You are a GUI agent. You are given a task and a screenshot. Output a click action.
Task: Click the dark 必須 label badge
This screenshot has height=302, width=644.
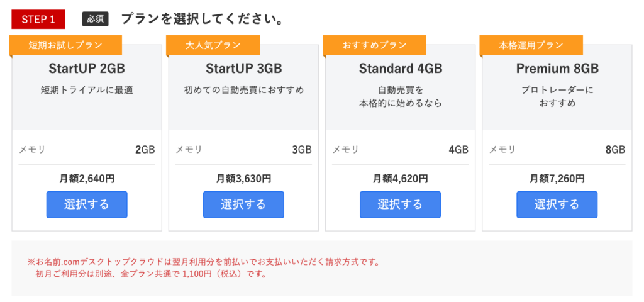pos(95,19)
